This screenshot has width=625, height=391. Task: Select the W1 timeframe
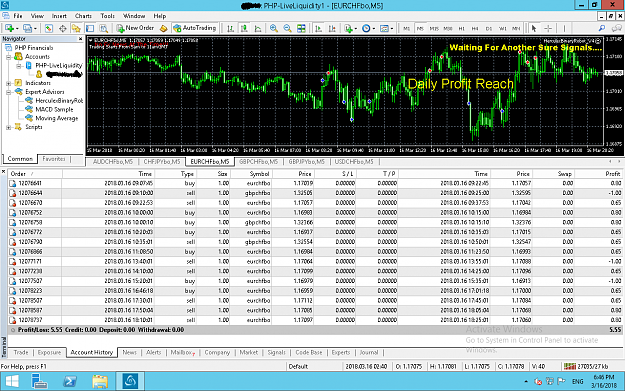point(503,28)
